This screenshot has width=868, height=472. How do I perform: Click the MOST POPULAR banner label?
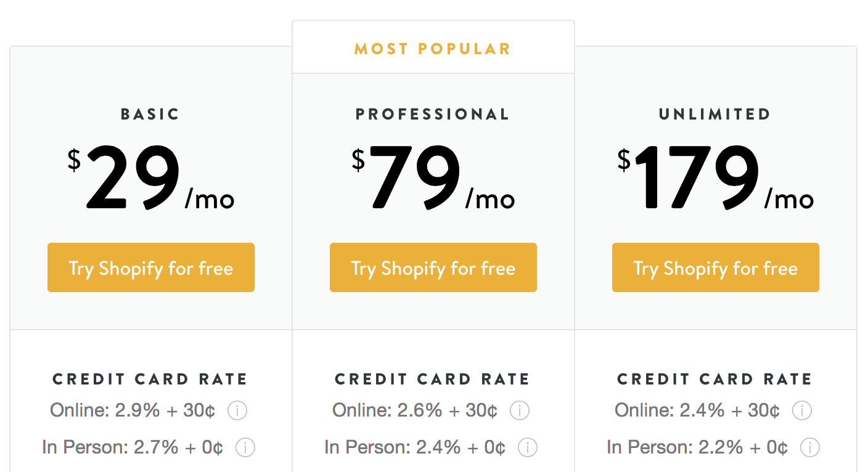tap(433, 49)
